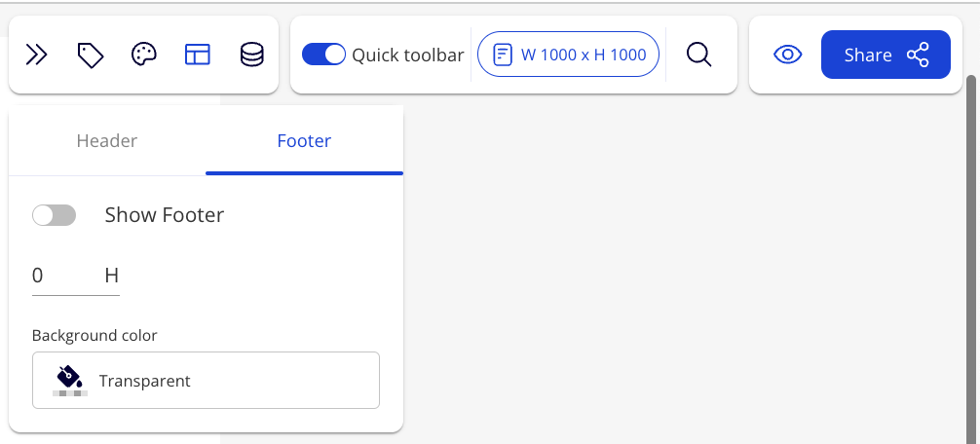This screenshot has height=444, width=980.
Task: Open the tags panel icon
Action: 91,55
